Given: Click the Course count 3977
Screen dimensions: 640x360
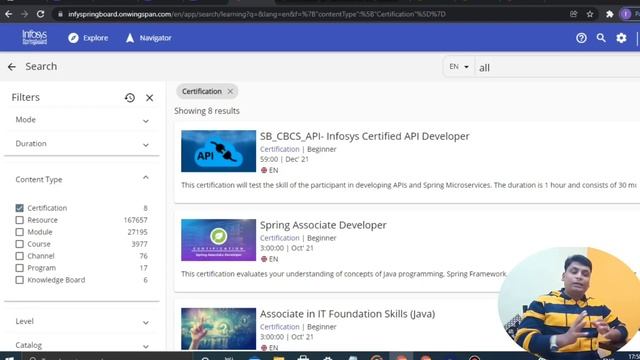Looking at the screenshot, I should coord(139,244).
